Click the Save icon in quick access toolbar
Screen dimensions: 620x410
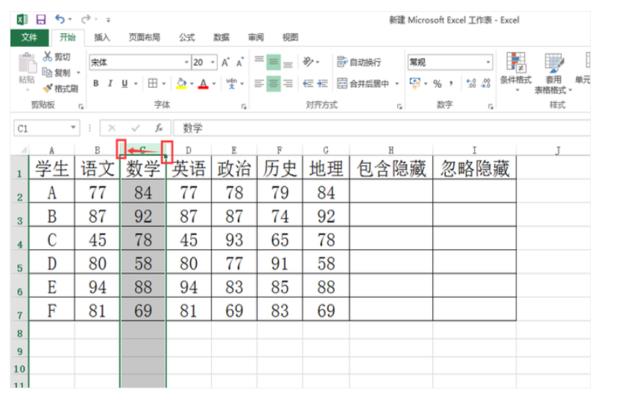41,19
